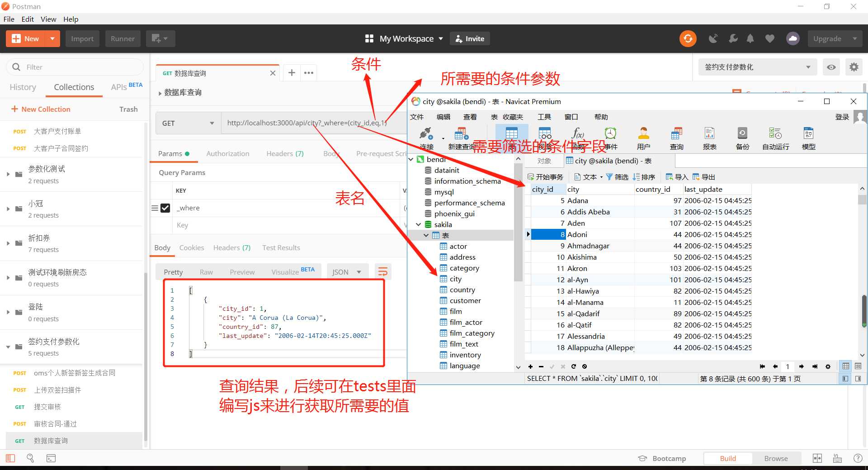Click the Import button
Viewport: 868px width, 470px height.
coord(82,39)
